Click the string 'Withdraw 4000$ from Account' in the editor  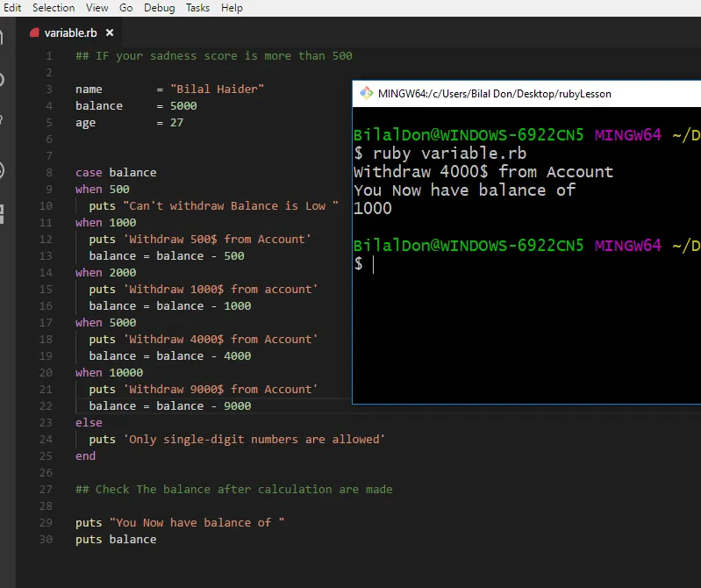pos(220,340)
